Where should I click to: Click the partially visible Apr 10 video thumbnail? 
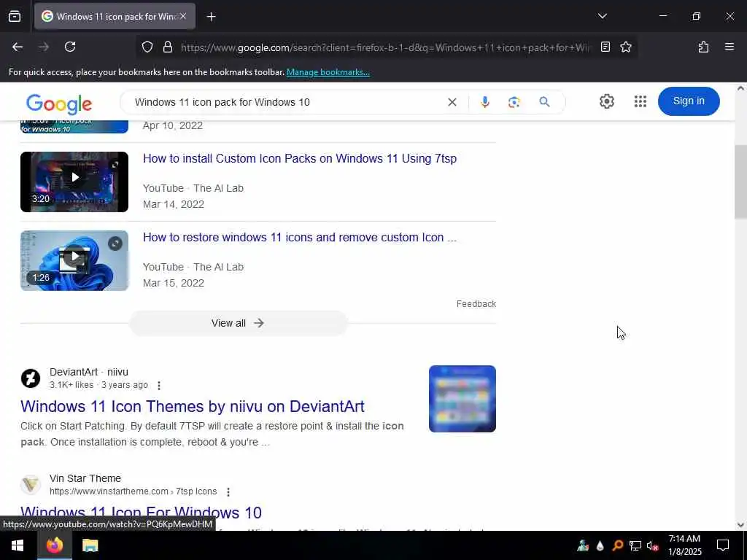[74, 127]
